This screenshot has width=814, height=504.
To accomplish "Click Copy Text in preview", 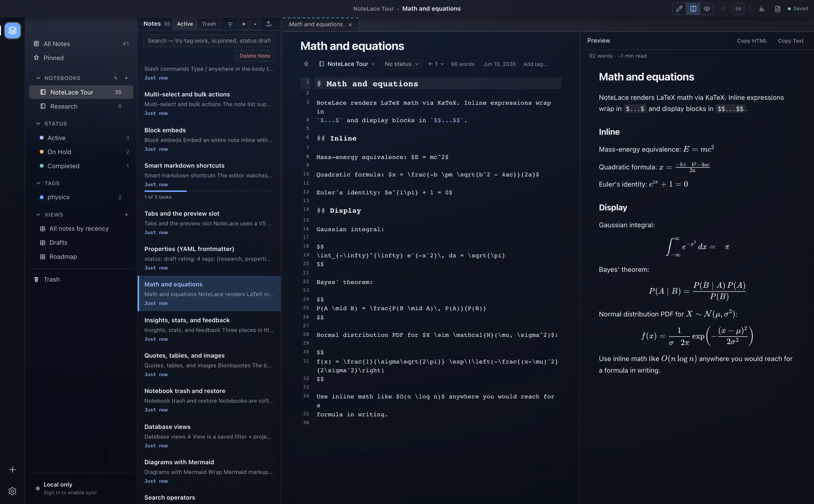I will (x=791, y=41).
